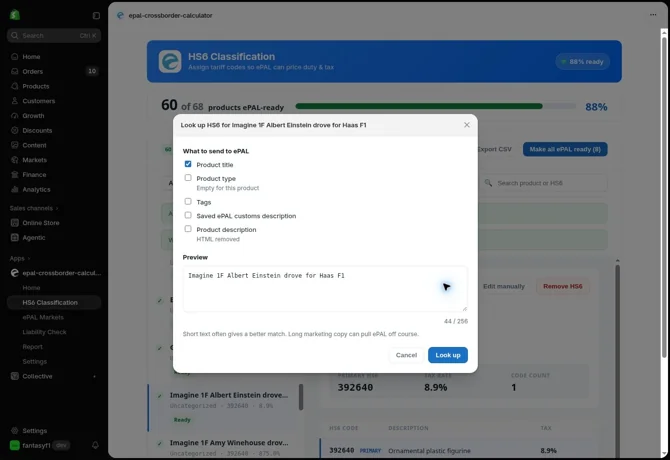670x460 pixels.
Task: Check the Tags checkbox
Action: click(188, 202)
